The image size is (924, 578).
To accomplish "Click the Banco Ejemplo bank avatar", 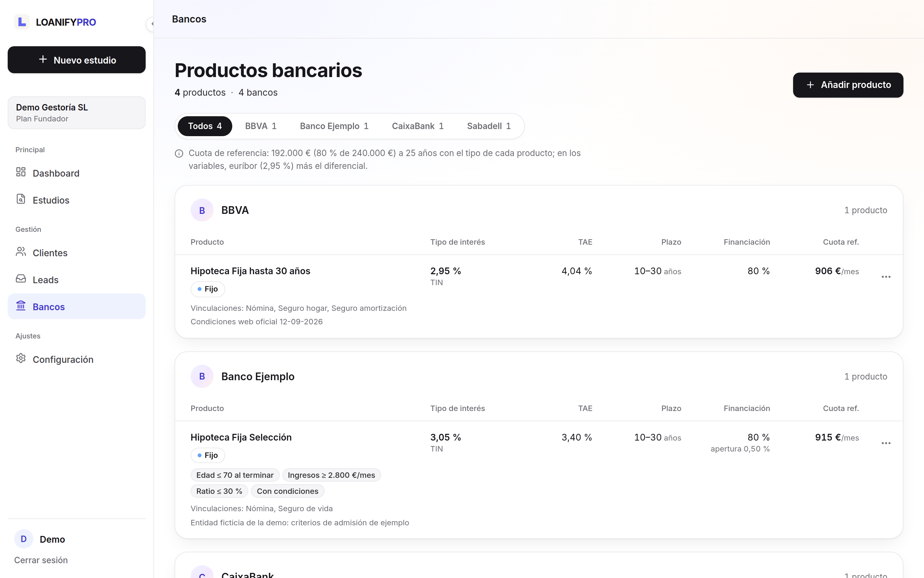I will click(x=202, y=377).
